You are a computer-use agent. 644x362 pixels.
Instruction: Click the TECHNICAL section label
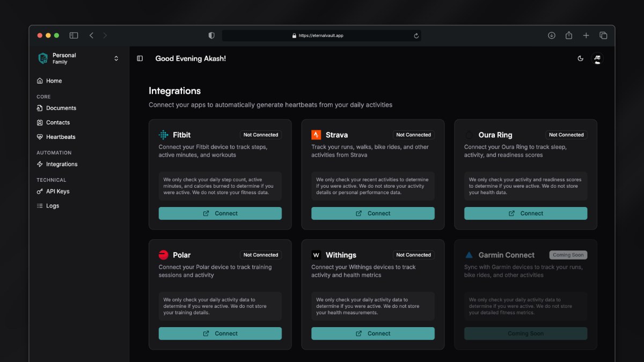click(x=52, y=180)
